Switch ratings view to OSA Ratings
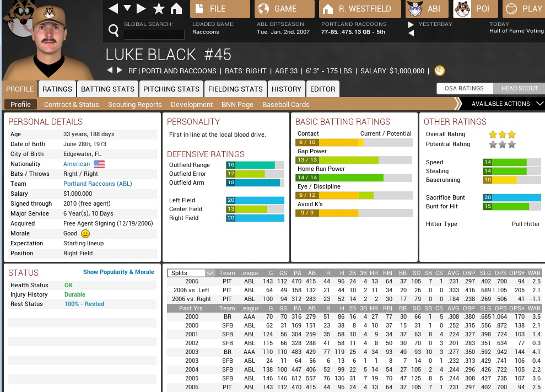Image resolution: width=545 pixels, height=392 pixels. (464, 88)
